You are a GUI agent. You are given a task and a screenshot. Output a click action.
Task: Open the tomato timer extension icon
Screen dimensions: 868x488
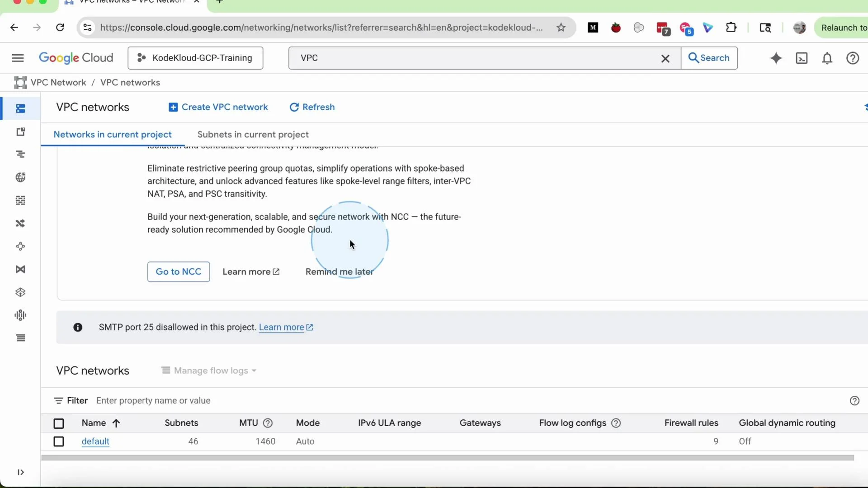pyautogui.click(x=616, y=28)
